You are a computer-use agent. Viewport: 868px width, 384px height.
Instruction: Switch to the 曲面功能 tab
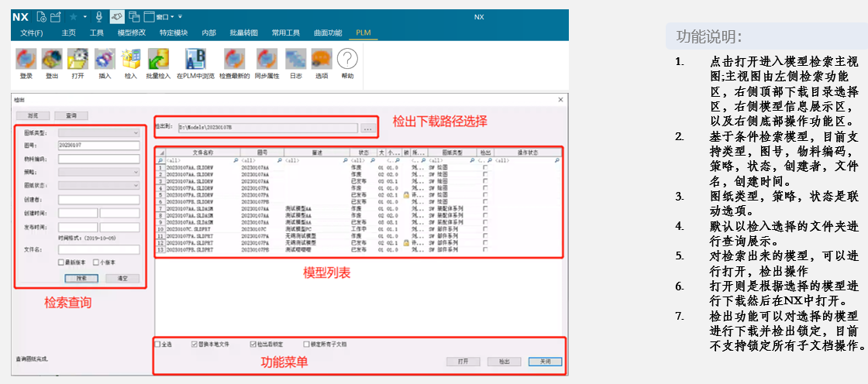coord(328,33)
